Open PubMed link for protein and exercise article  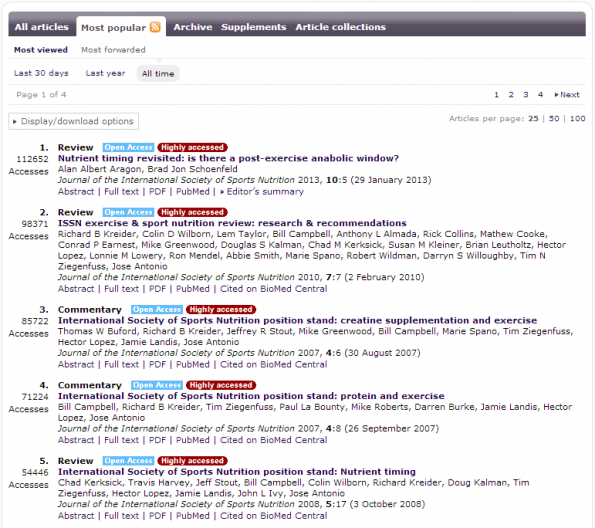(x=193, y=440)
